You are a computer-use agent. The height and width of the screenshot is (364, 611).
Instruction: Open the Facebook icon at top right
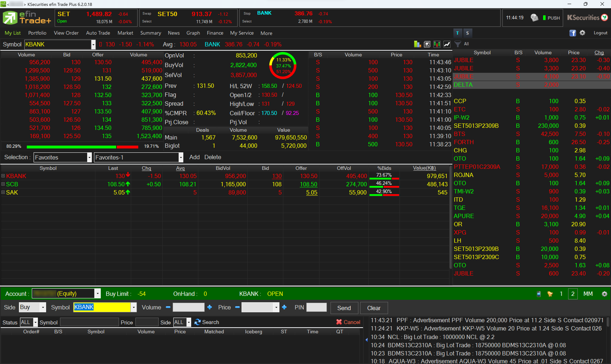(x=572, y=33)
